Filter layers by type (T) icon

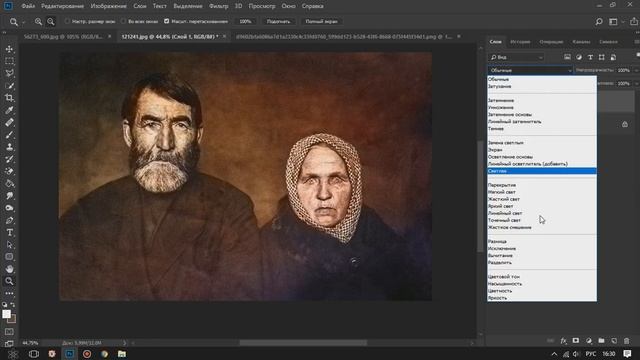(590, 57)
